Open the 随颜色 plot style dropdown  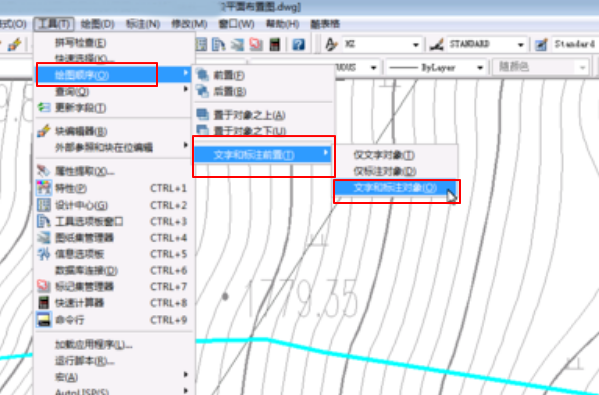tap(582, 68)
